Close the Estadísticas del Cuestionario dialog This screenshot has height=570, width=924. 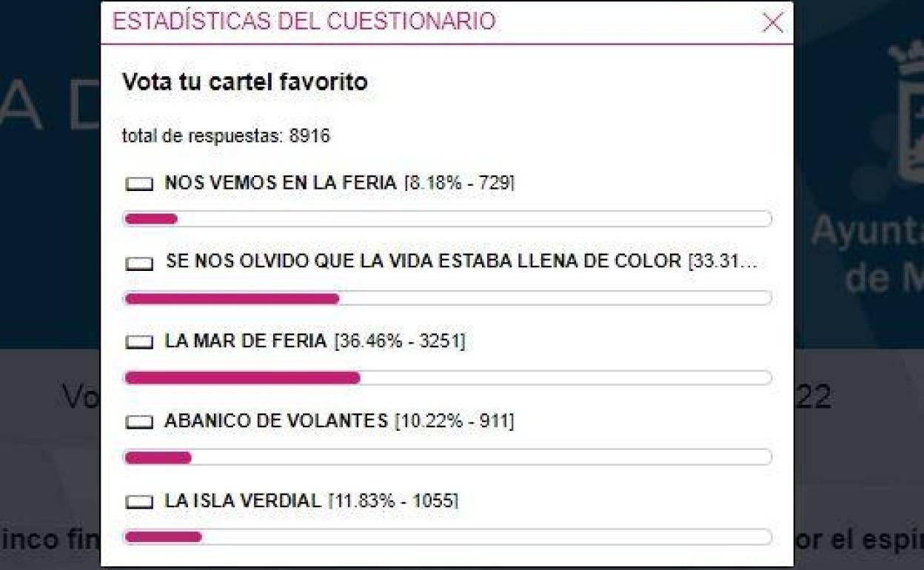point(772,23)
